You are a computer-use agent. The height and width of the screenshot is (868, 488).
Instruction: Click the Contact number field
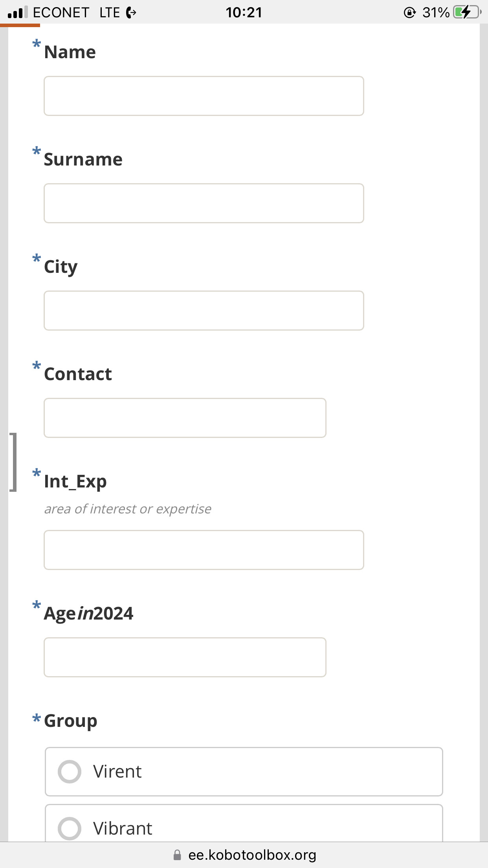[x=185, y=418]
